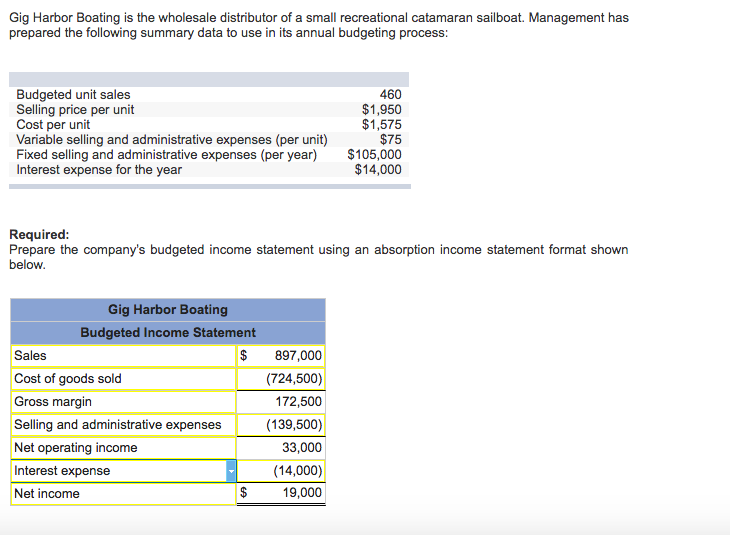Click the Interest expense for the year label
The width and height of the screenshot is (730, 535).
99,169
